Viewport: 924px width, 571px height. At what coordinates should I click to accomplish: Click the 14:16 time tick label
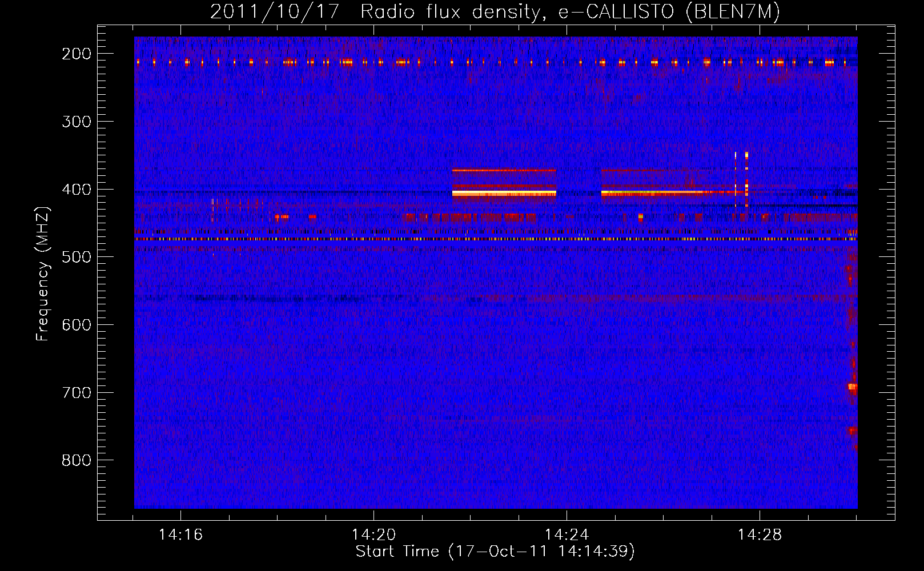click(180, 535)
